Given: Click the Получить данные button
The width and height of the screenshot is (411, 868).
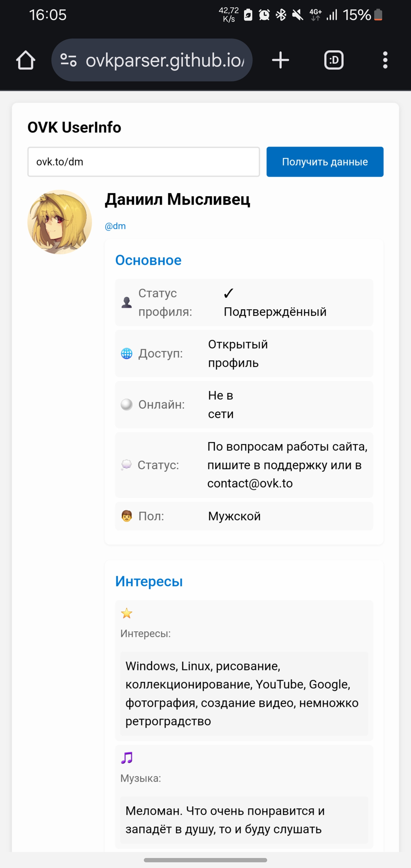Looking at the screenshot, I should (x=325, y=162).
